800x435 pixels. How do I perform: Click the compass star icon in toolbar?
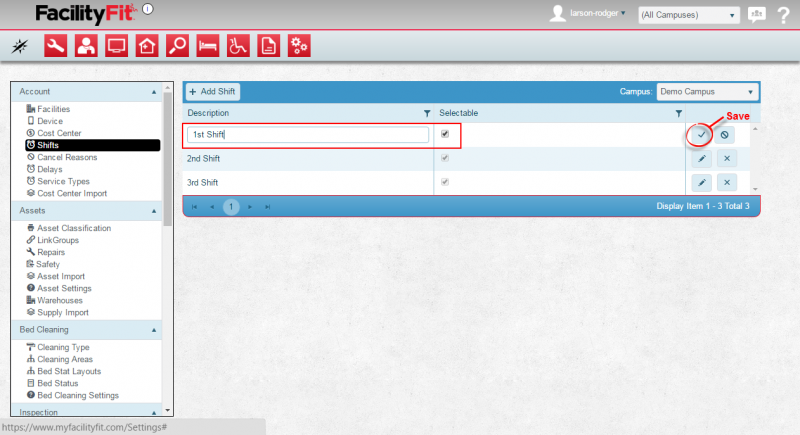(x=20, y=46)
